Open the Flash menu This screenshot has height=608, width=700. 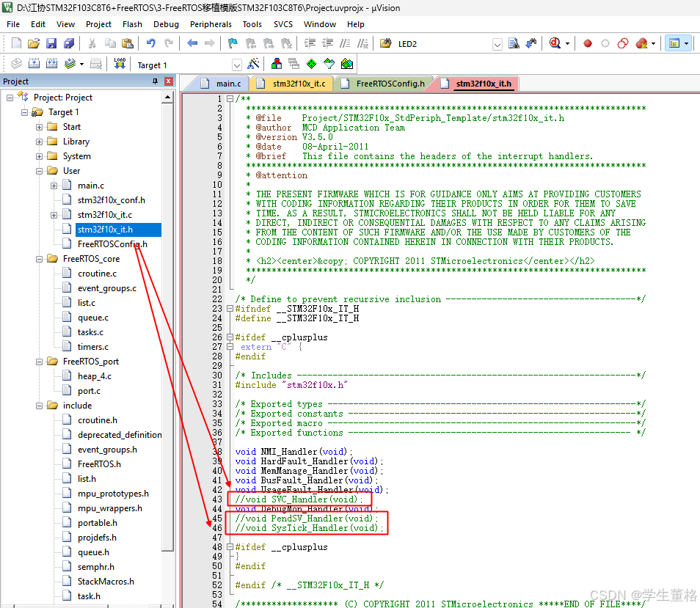(132, 24)
